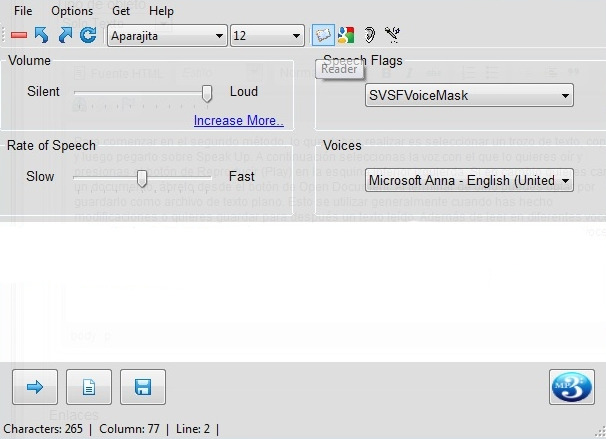Image resolution: width=606 pixels, height=439 pixels.
Task: Click the document page button
Action: tap(89, 387)
